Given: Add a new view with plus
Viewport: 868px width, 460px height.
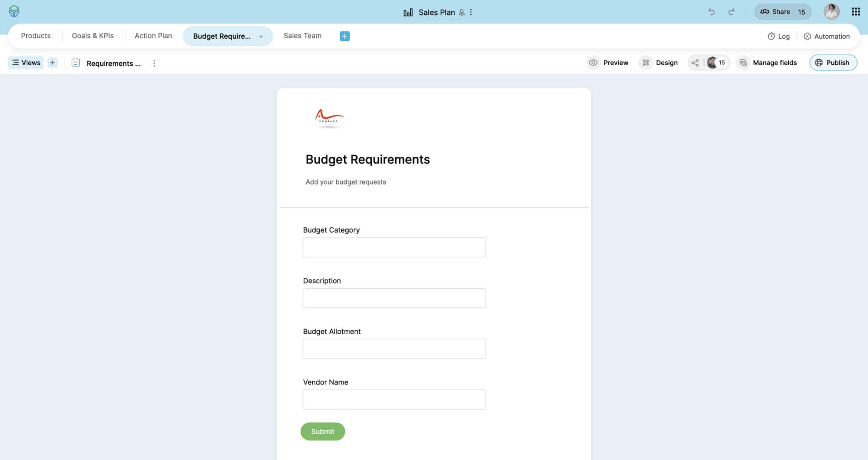Looking at the screenshot, I should (52, 63).
